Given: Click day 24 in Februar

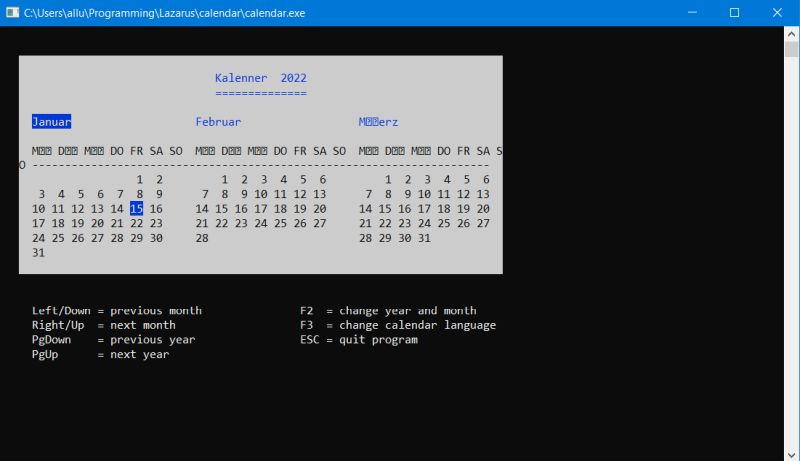Looking at the screenshot, I should coord(261,223).
